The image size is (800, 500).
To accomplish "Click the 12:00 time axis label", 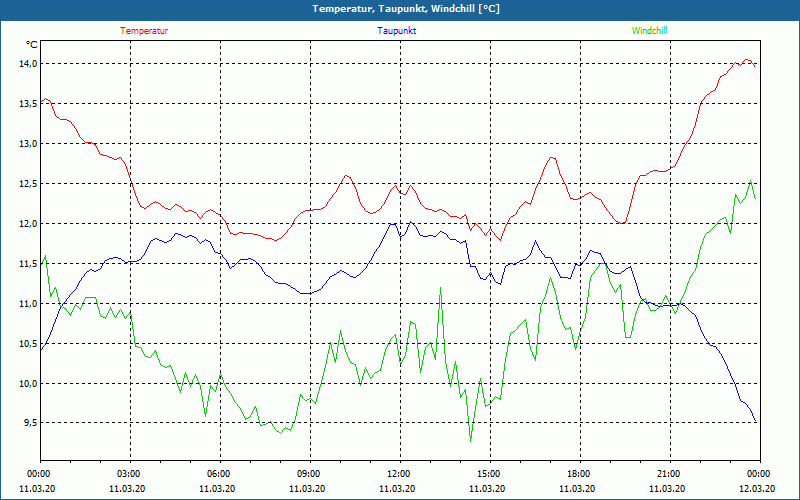I will click(x=398, y=474).
